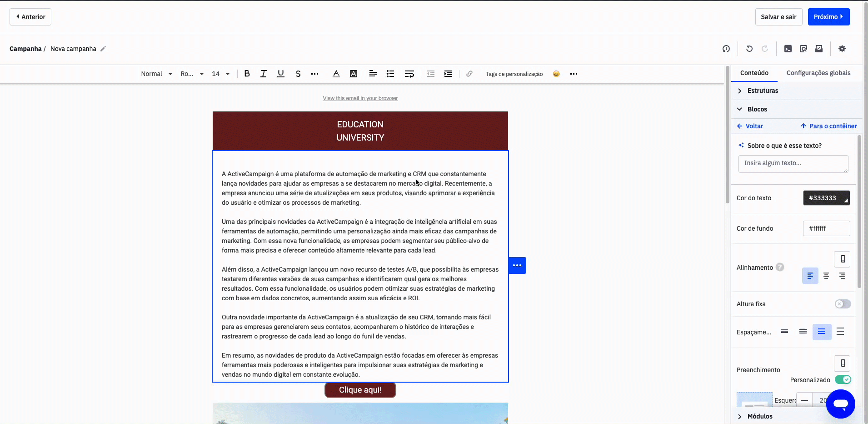The width and height of the screenshot is (868, 424).
Task: Open the editor settings gear
Action: click(842, 49)
